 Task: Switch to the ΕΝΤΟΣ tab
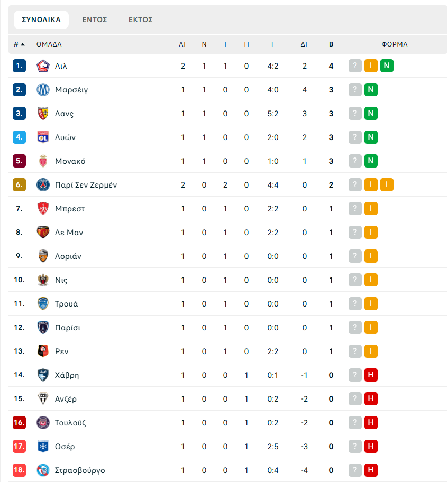click(95, 20)
